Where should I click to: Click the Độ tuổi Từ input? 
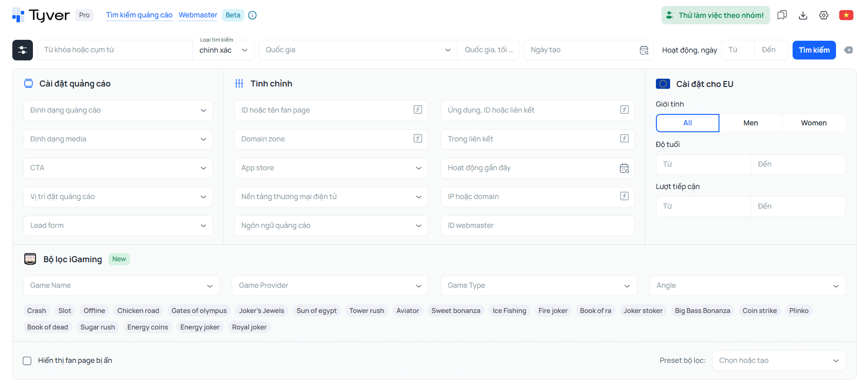[x=703, y=164]
